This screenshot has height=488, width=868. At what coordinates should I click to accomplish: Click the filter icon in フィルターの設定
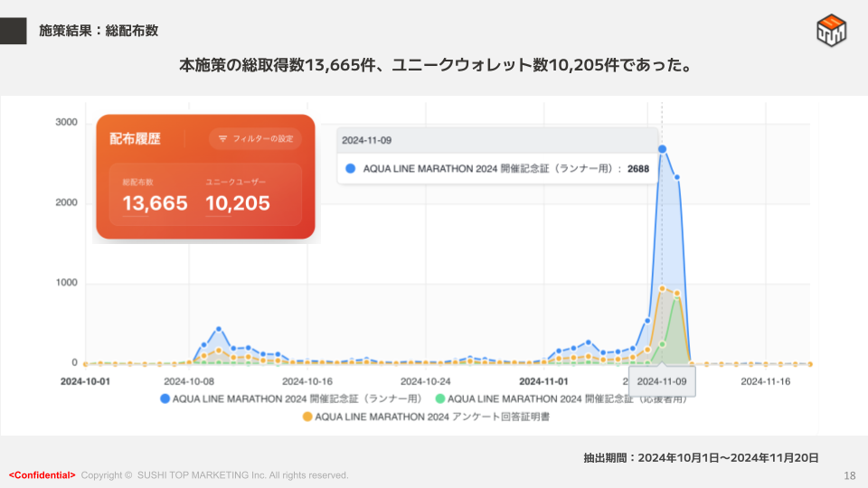(222, 139)
